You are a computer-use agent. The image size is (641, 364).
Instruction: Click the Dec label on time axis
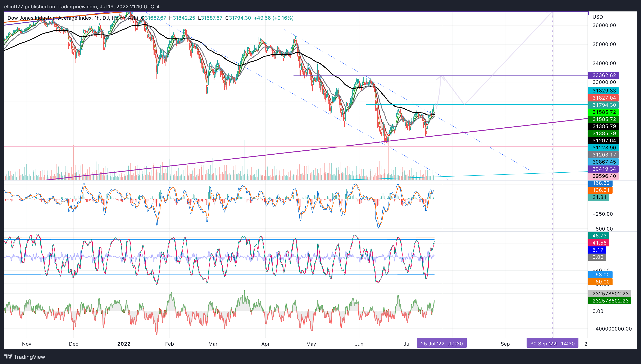(73, 344)
